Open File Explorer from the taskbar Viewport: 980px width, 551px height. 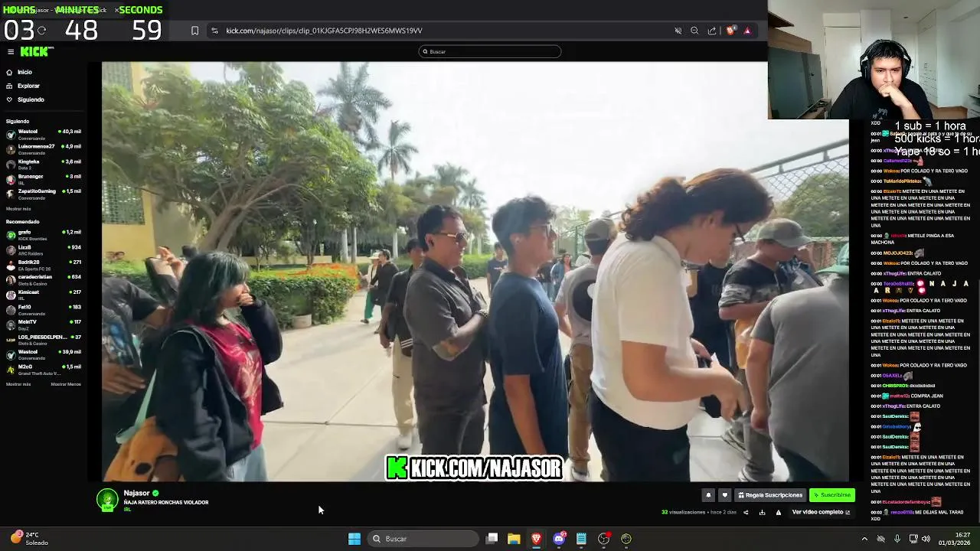click(514, 539)
